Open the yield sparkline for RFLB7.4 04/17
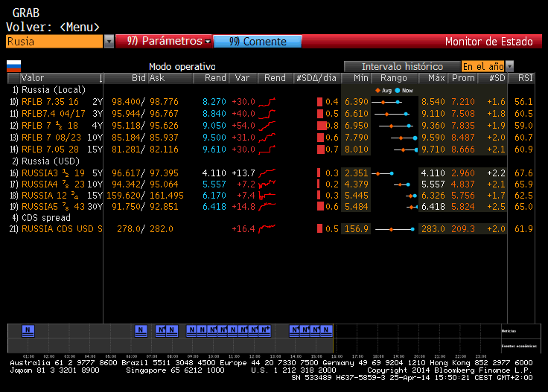The image size is (548, 392). coord(267,114)
